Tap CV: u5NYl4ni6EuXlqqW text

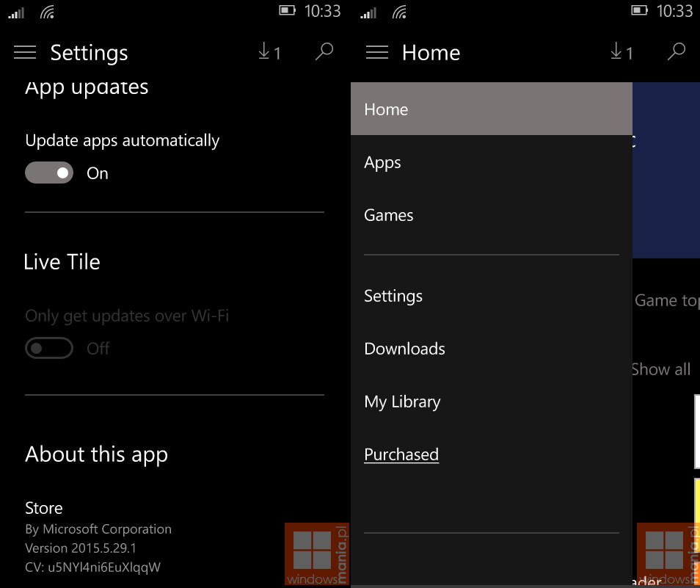pos(93,567)
